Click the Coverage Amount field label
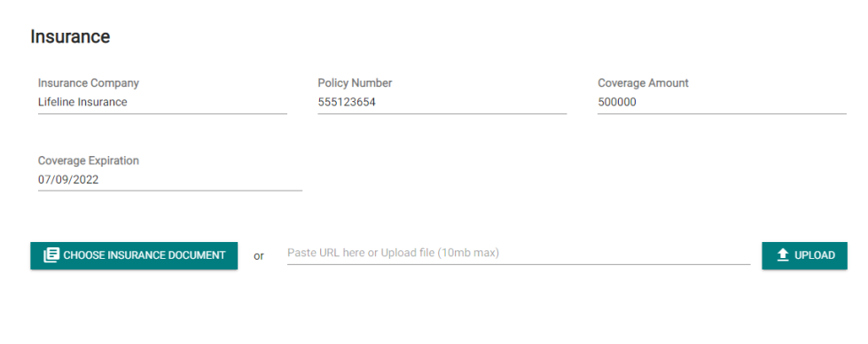The width and height of the screenshot is (868, 344). coord(644,83)
